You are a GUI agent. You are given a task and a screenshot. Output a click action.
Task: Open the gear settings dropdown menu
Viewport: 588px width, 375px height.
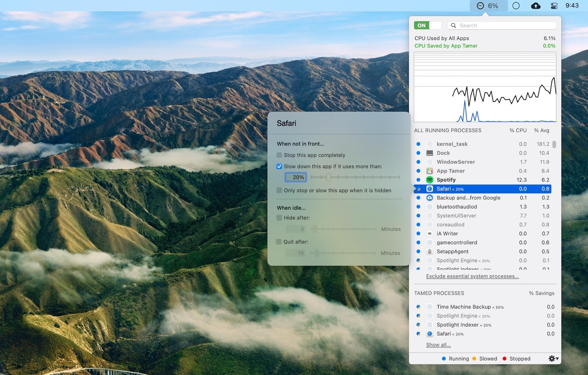point(553,358)
